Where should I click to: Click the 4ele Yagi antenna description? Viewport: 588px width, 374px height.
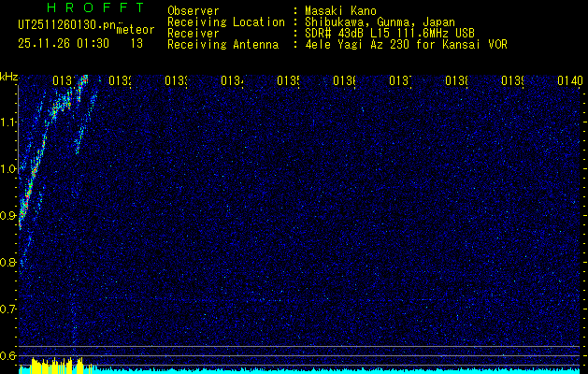[x=405, y=44]
